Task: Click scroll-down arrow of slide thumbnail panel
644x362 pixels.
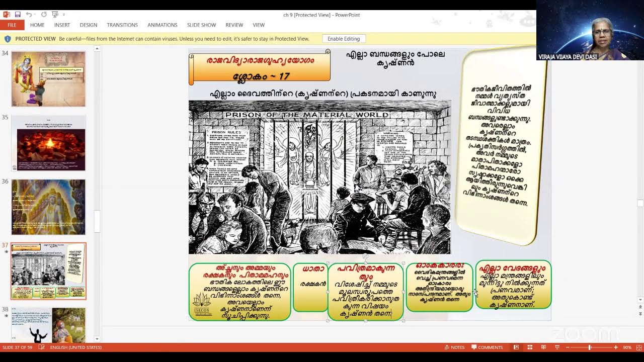Action: click(x=97, y=339)
